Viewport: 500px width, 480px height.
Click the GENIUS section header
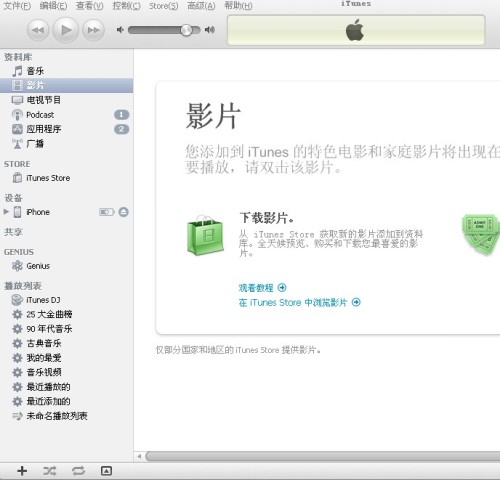click(x=19, y=252)
